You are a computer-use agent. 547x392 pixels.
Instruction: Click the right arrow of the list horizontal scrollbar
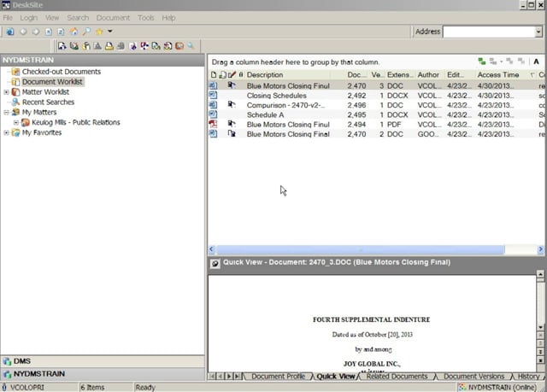coord(541,249)
